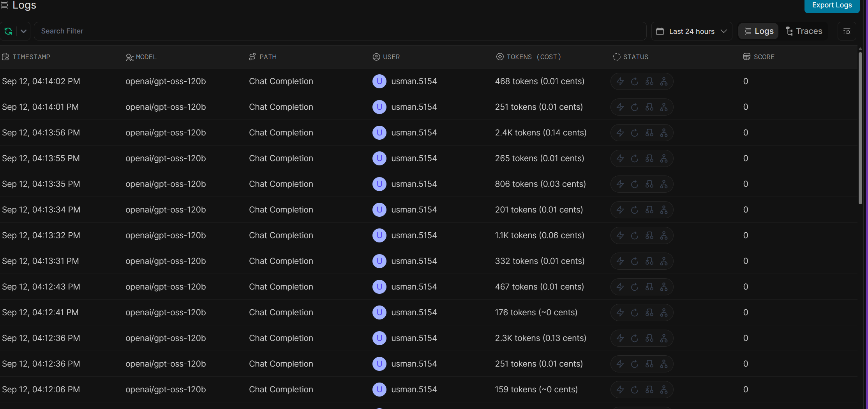Click lightning bolt icon in 04:13:32 PM row
This screenshot has height=409, width=868.
pyautogui.click(x=620, y=235)
